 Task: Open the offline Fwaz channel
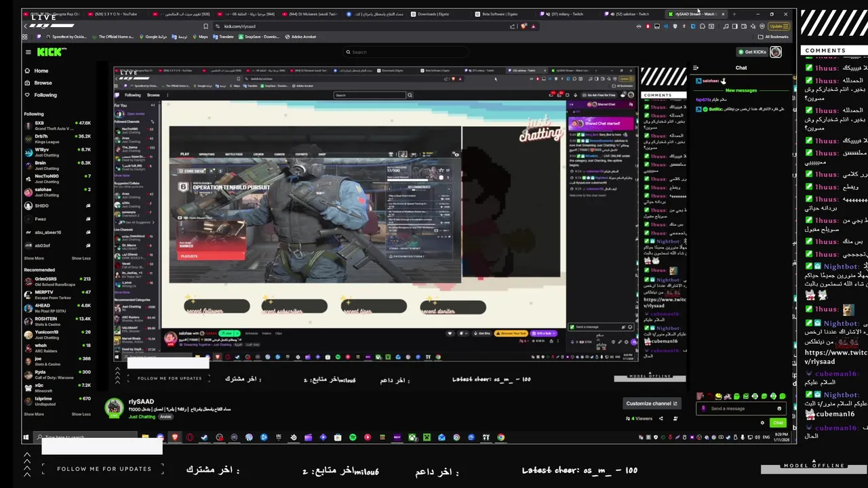coord(58,219)
